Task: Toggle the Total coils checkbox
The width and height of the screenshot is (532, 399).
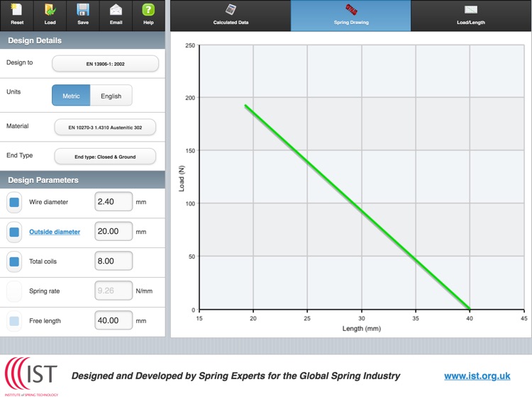Action: tap(14, 262)
